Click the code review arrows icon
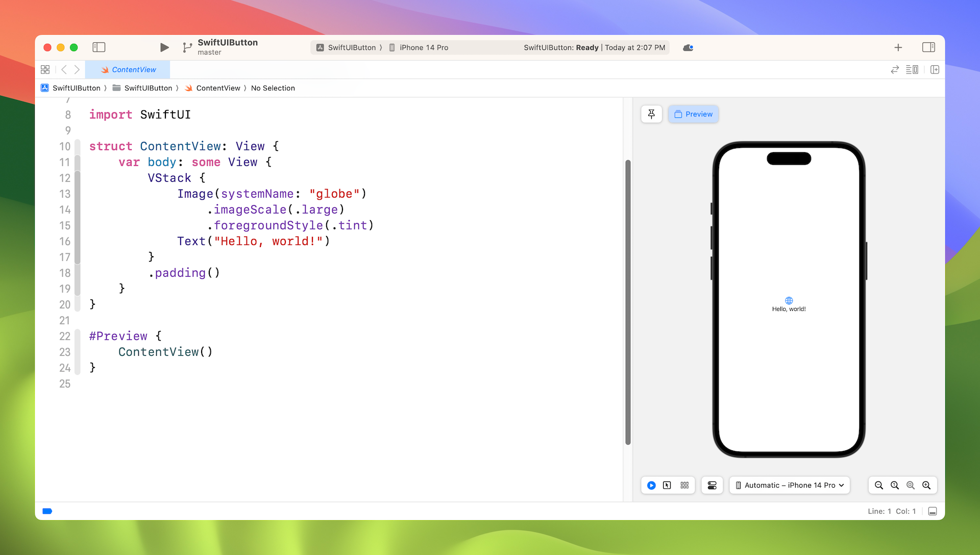Image resolution: width=980 pixels, height=555 pixels. point(895,69)
